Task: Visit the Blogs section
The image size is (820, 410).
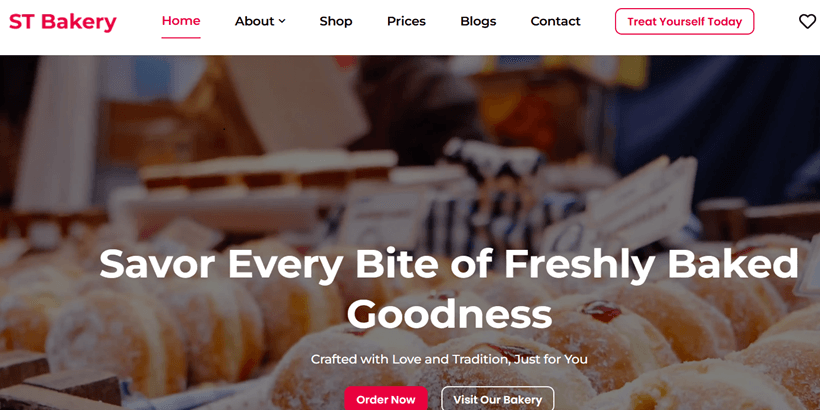Action: pos(478,21)
